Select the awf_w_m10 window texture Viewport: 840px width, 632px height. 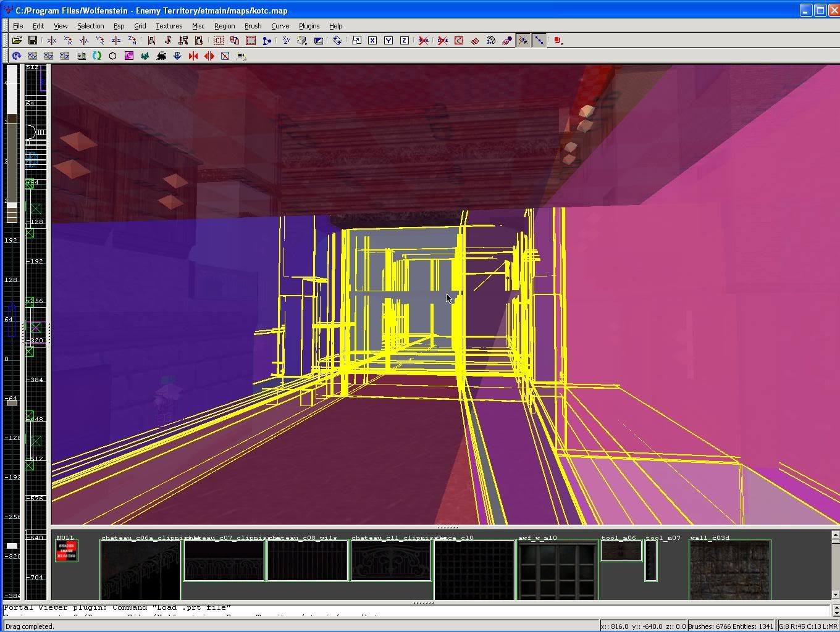coord(557,570)
